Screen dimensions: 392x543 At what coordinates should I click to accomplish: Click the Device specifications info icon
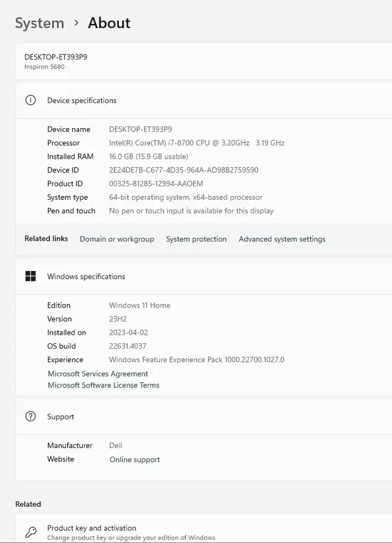click(31, 100)
